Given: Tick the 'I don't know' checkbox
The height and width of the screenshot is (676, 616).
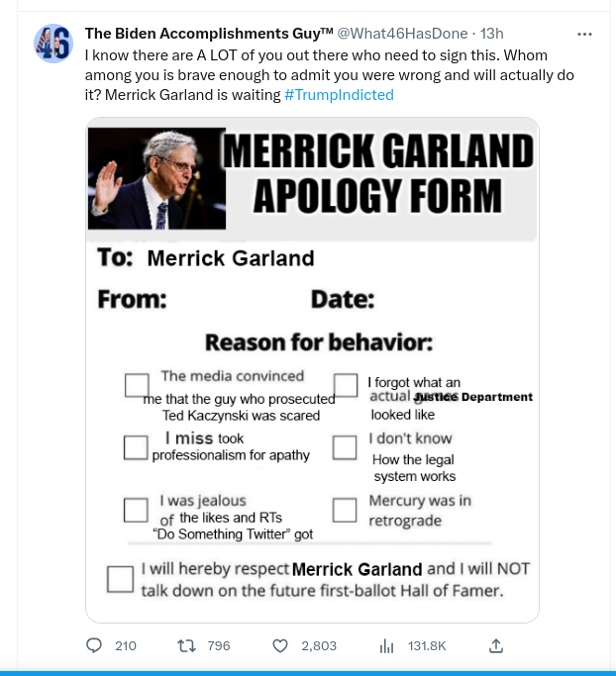Looking at the screenshot, I should 345,447.
